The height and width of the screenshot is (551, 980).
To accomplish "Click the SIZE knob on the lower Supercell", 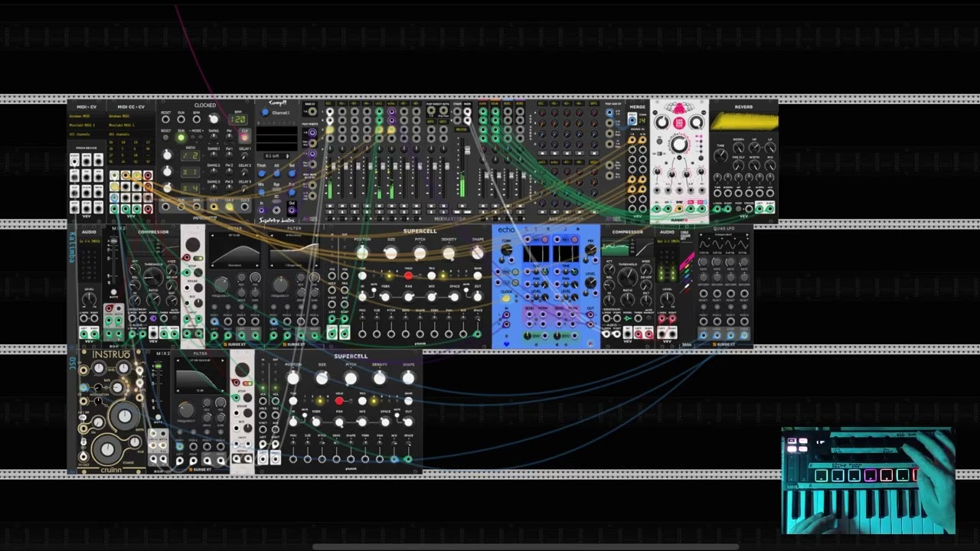I will coord(322,378).
